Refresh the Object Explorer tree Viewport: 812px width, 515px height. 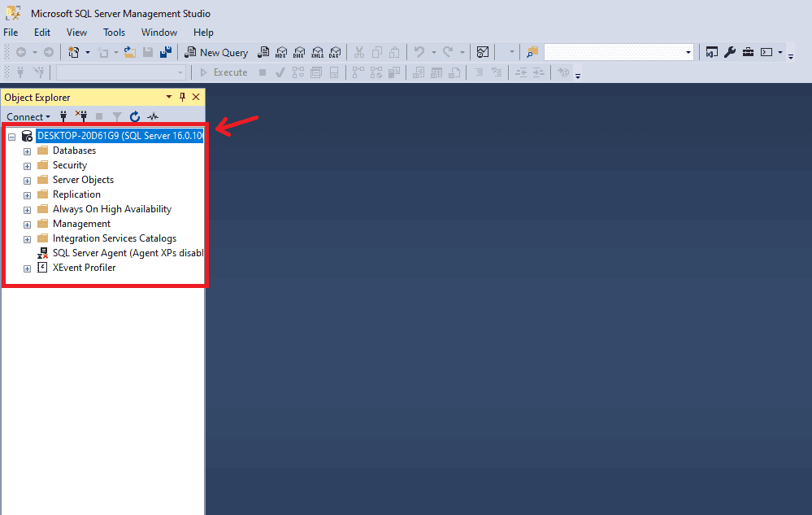(x=135, y=116)
